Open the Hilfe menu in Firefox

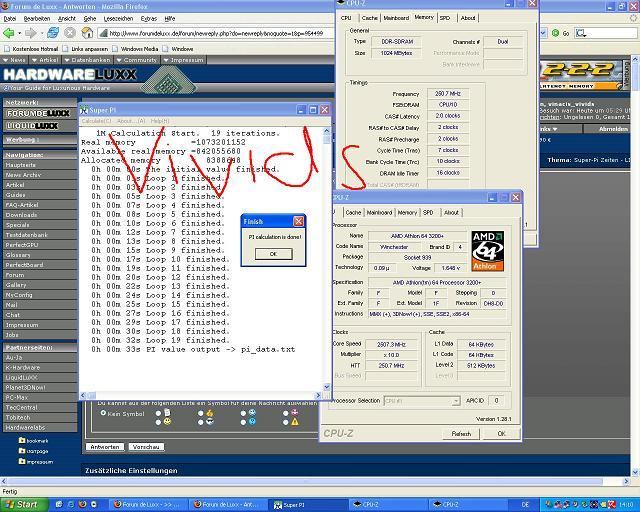(x=170, y=18)
